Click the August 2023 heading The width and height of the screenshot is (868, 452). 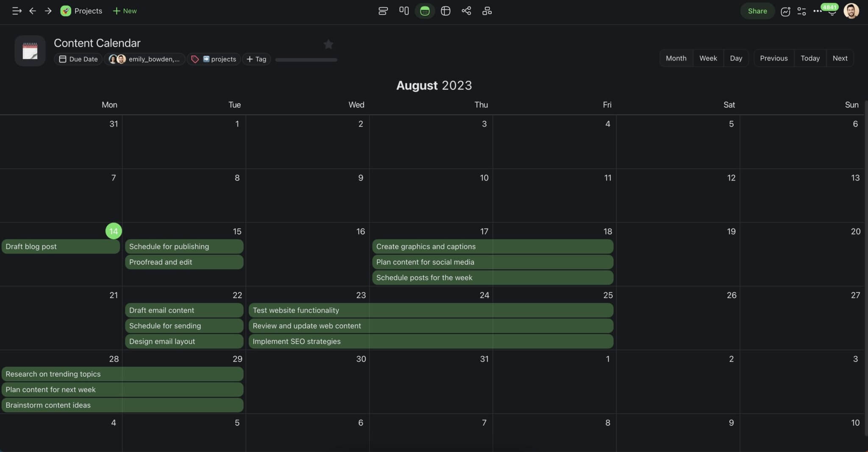[x=434, y=85]
